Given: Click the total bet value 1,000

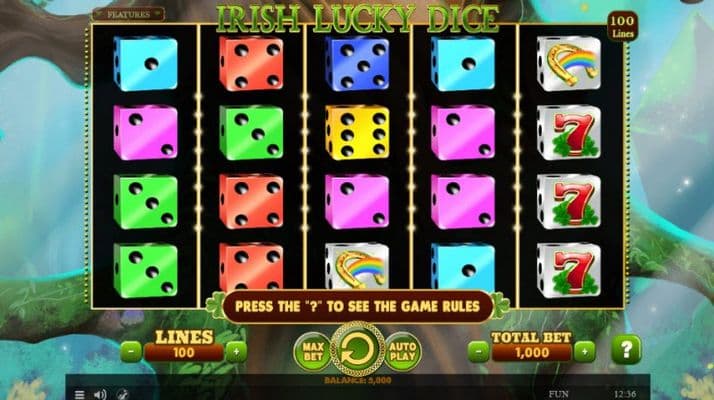Looking at the screenshot, I should [x=532, y=353].
